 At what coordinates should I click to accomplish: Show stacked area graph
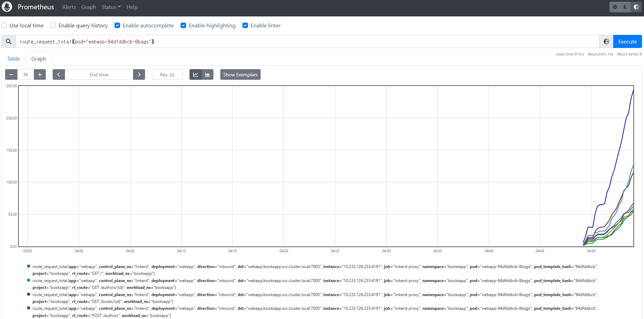pyautogui.click(x=207, y=75)
